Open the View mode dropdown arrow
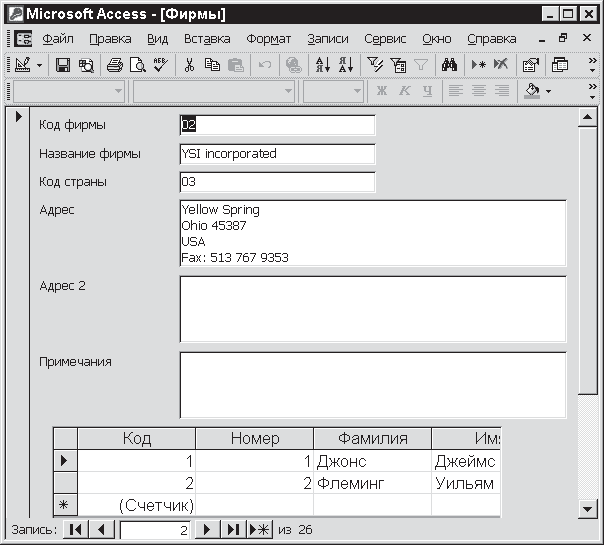The width and height of the screenshot is (604, 545). point(40,65)
